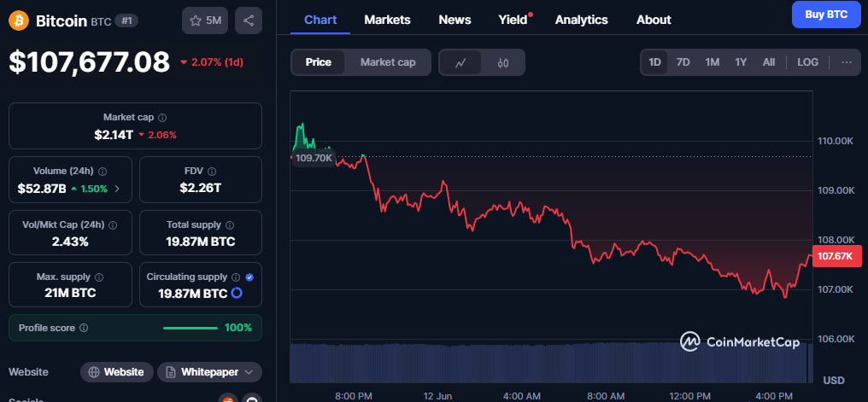Viewport: 868px width, 402px height.
Task: Click the Profile score 100% bar
Action: 191,328
